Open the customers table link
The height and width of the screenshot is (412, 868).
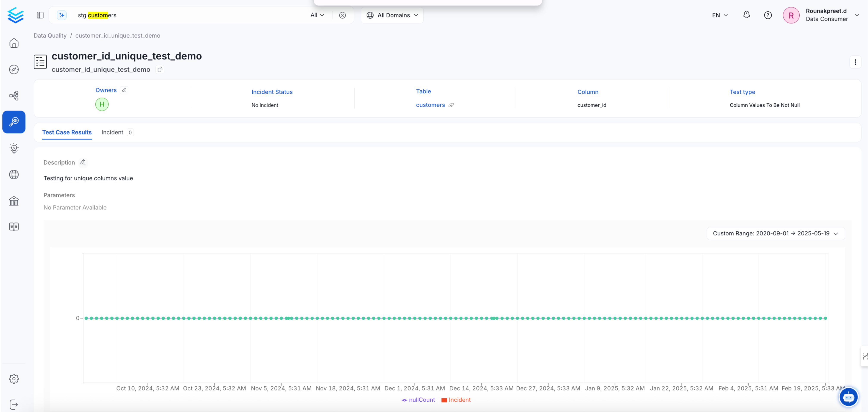pos(430,105)
